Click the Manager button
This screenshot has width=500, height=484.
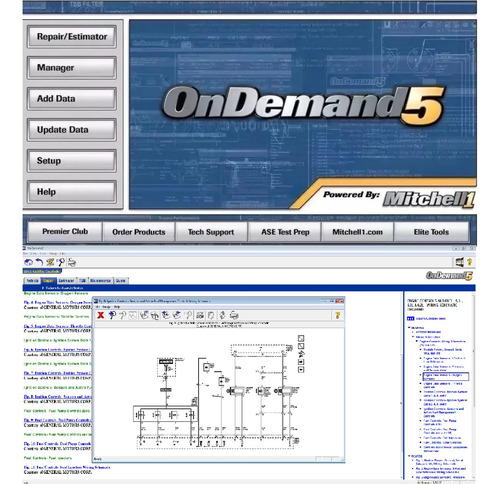click(72, 68)
